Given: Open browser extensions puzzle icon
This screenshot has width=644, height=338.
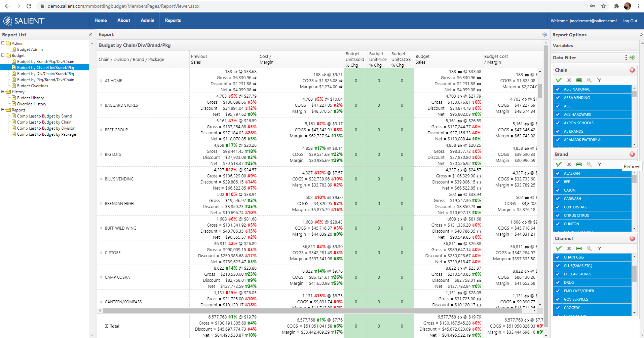Looking at the screenshot, I should [x=616, y=6].
